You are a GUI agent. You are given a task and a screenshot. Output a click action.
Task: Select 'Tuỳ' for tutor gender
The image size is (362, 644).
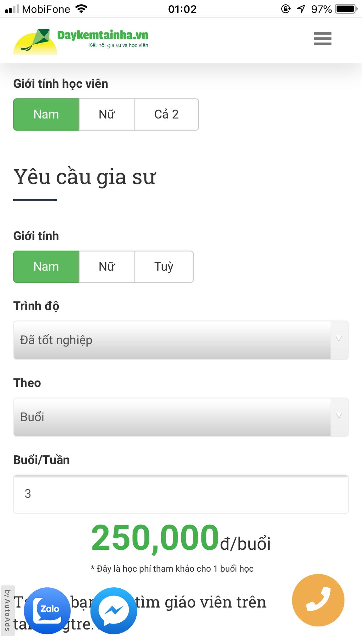(x=164, y=267)
